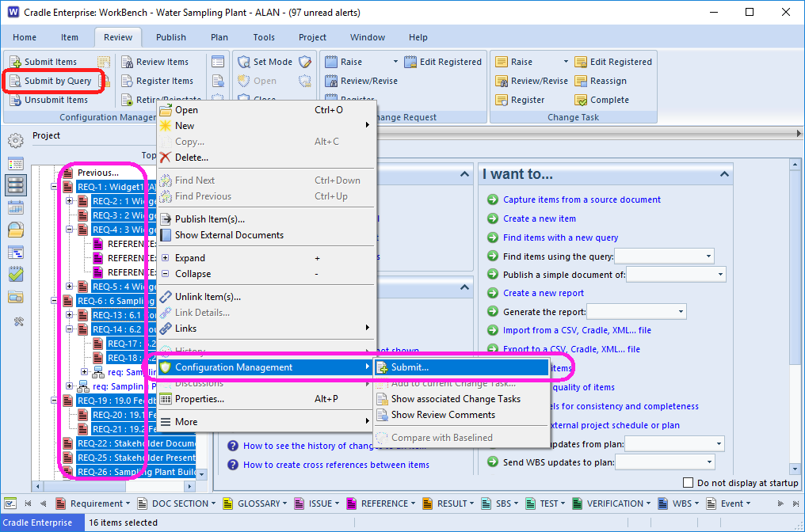The image size is (805, 532).
Task: Click Raise in Change Task group
Action: [x=514, y=62]
